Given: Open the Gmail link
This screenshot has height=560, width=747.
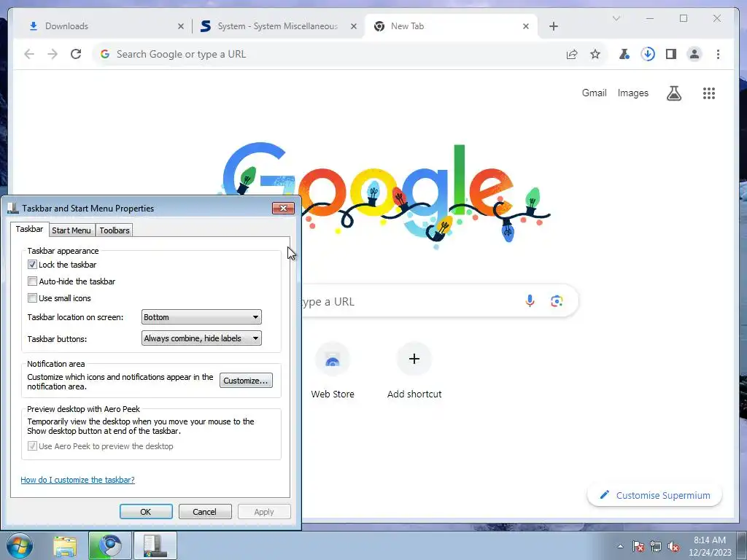Looking at the screenshot, I should point(594,93).
